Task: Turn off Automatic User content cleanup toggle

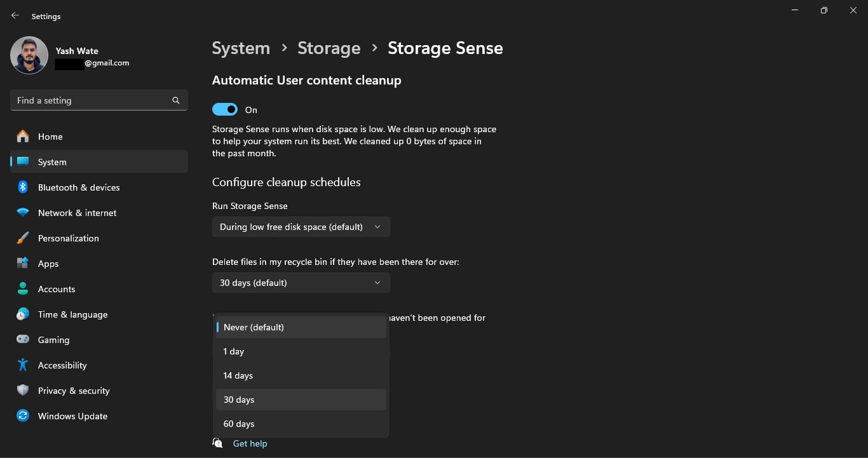Action: point(225,110)
